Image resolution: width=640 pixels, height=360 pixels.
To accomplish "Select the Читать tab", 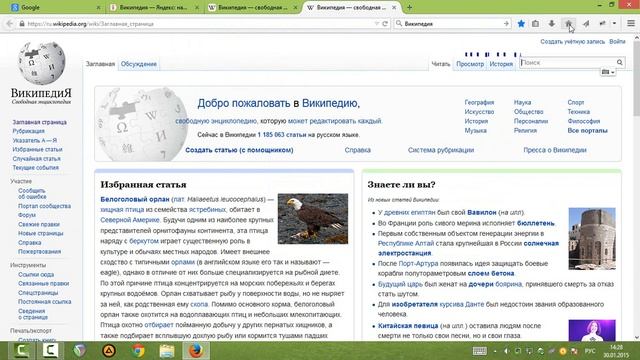I will pyautogui.click(x=441, y=64).
